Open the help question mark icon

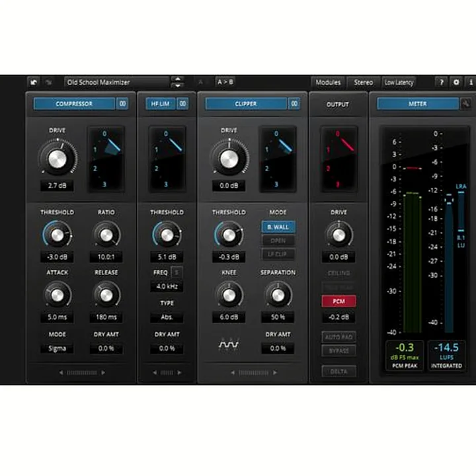pos(442,82)
